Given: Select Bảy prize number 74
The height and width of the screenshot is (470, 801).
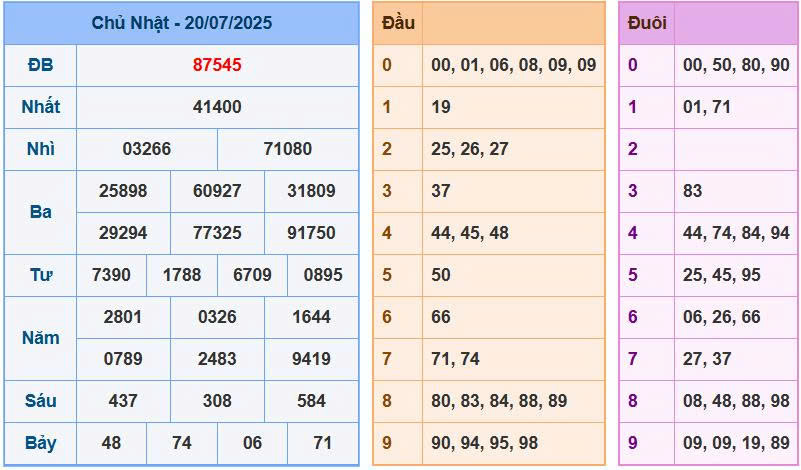Looking at the screenshot, I should (182, 442).
